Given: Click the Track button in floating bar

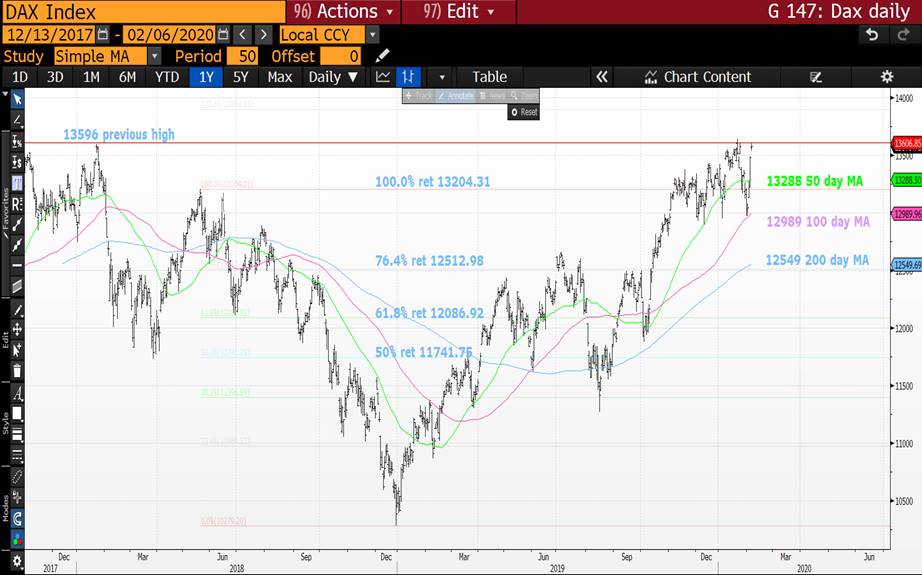Looking at the screenshot, I should click(x=419, y=96).
